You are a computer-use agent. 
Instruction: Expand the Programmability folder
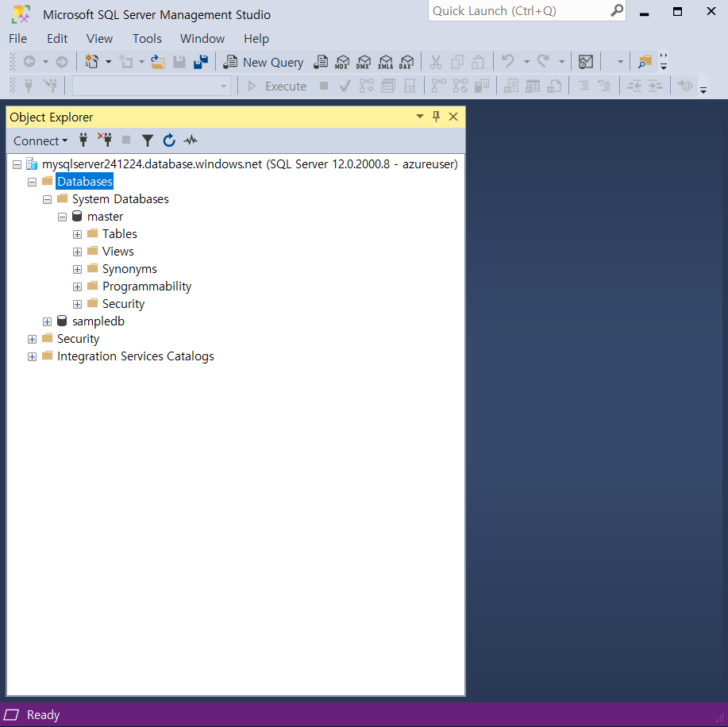point(78,287)
